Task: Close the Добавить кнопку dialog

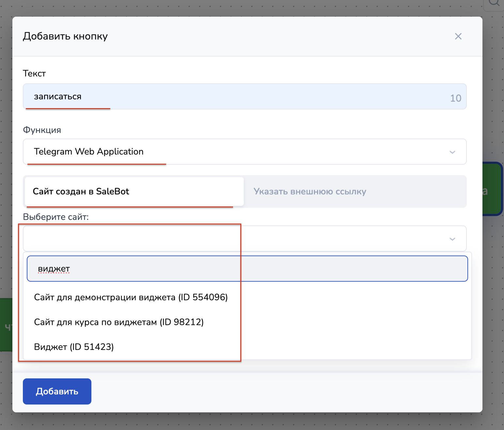Action: tap(458, 36)
